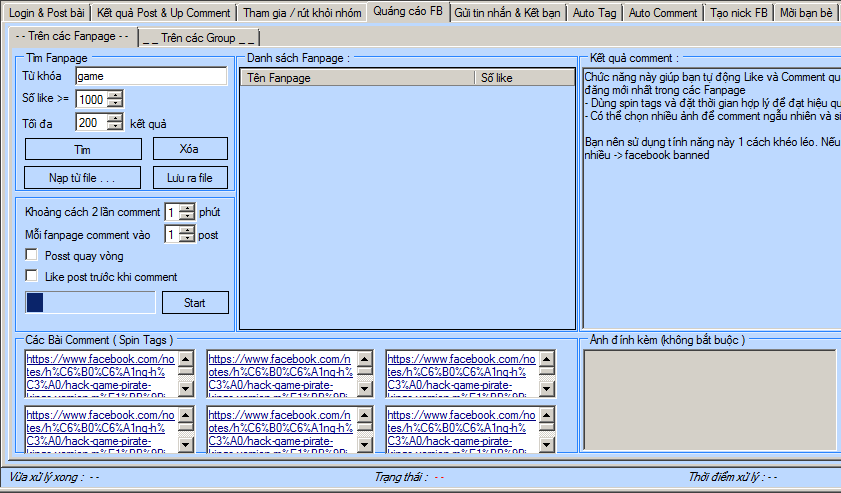Image resolution: width=841 pixels, height=493 pixels.
Task: Enable Like post trước khi comment checkbox
Action: pyautogui.click(x=32, y=275)
